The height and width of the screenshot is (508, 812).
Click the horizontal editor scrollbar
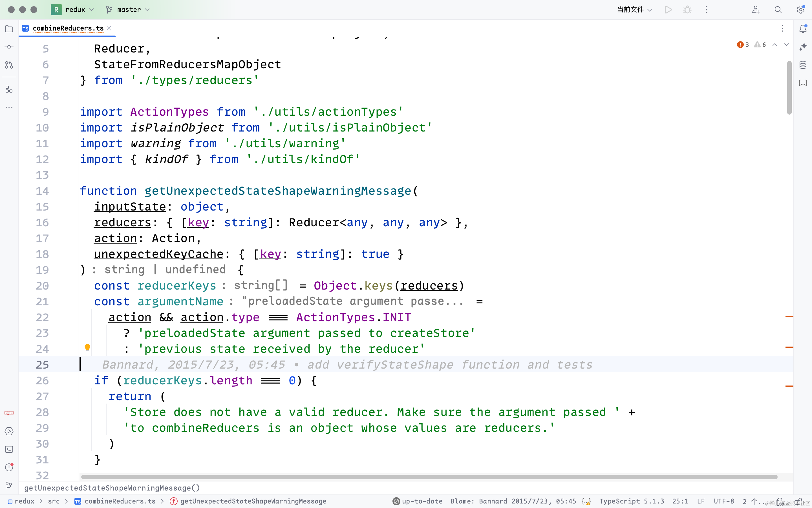(429, 477)
